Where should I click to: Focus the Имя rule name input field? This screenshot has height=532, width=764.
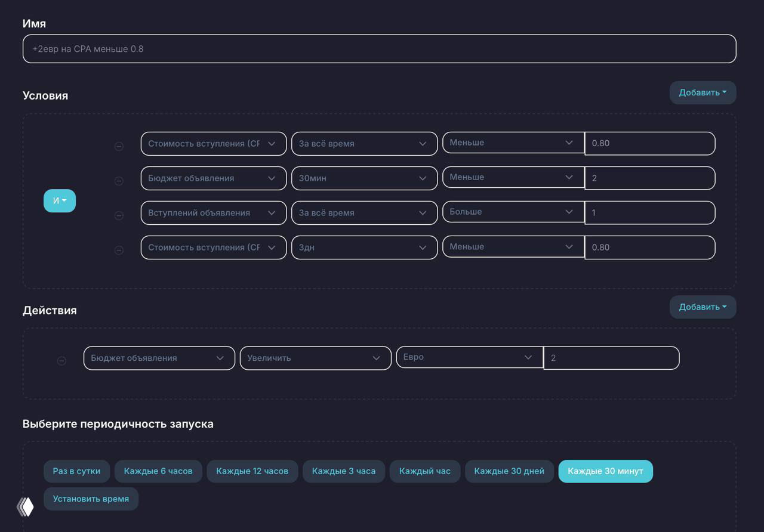click(x=379, y=49)
